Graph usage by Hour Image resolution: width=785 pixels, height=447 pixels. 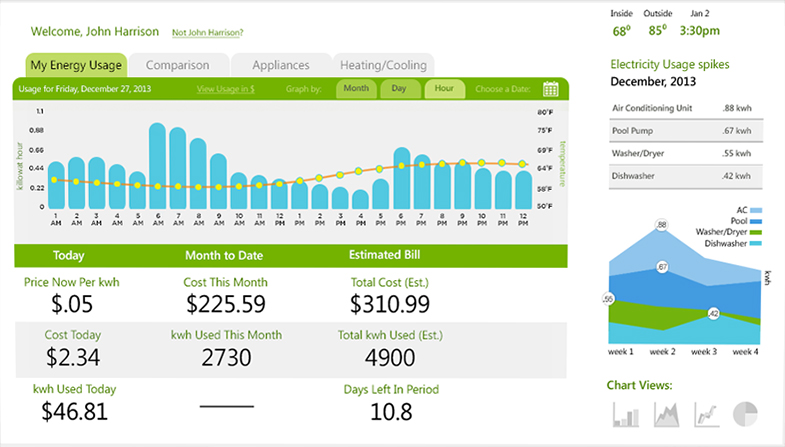click(444, 89)
